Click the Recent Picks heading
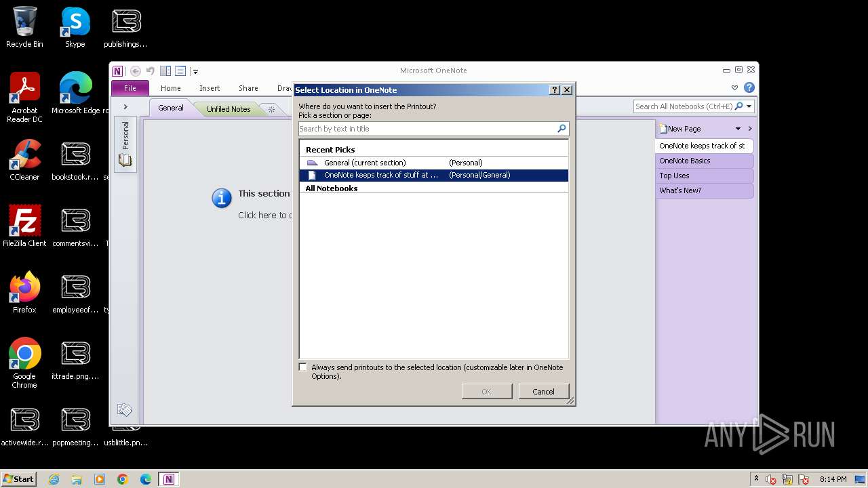Viewport: 868px width, 488px height. click(x=330, y=150)
